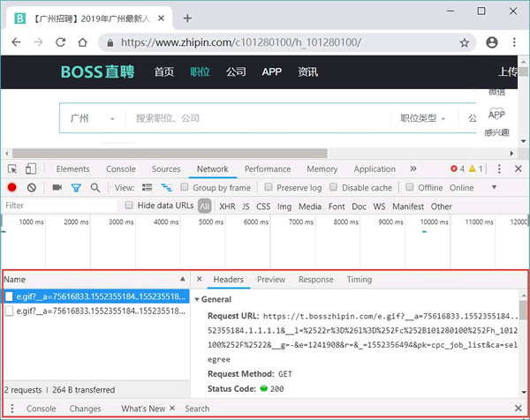Open the Console tab in DevTools
Viewport: 530px width, 420px height.
click(121, 169)
